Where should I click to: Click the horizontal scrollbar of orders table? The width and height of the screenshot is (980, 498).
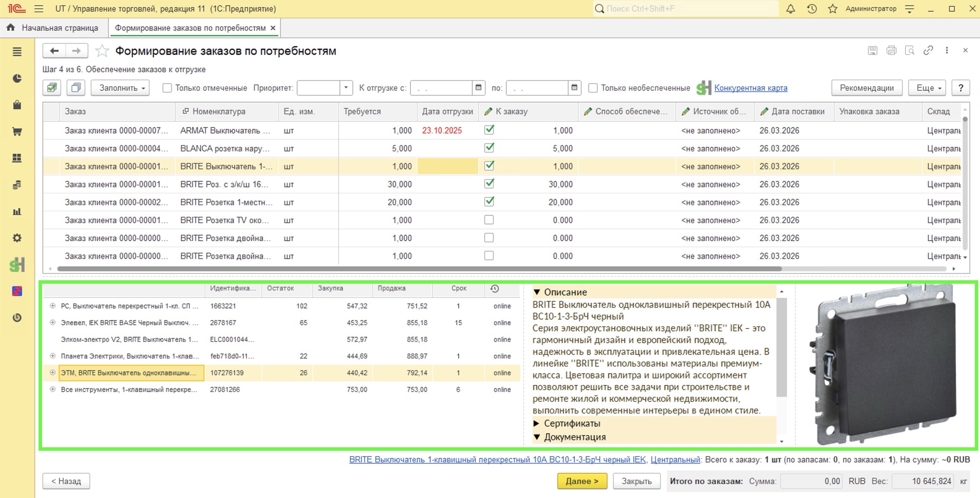tap(419, 268)
